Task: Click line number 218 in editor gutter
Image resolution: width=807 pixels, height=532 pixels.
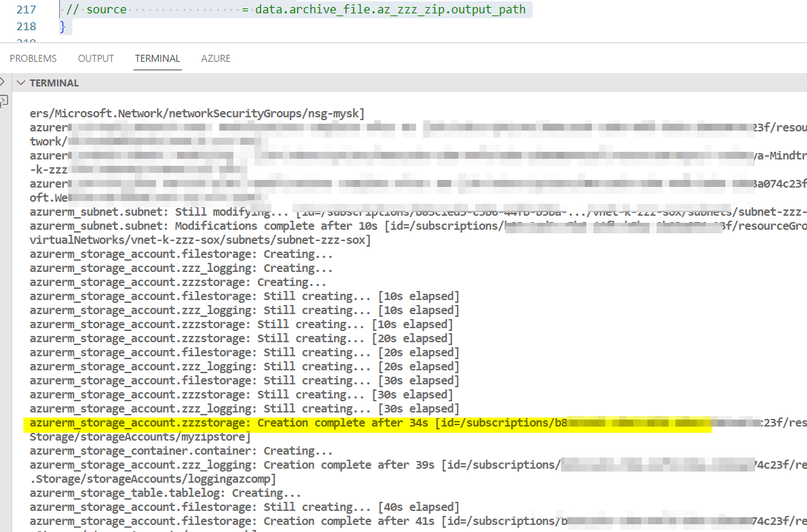Action: (x=26, y=26)
